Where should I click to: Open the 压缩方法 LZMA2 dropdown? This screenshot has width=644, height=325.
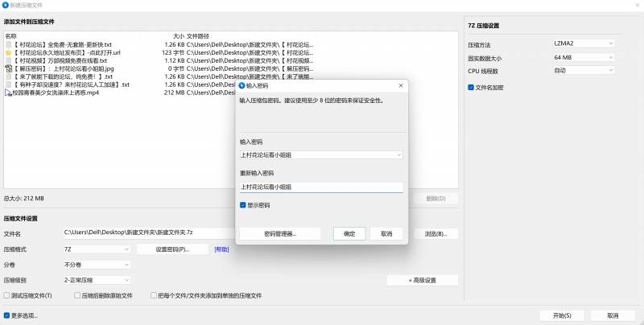point(584,43)
